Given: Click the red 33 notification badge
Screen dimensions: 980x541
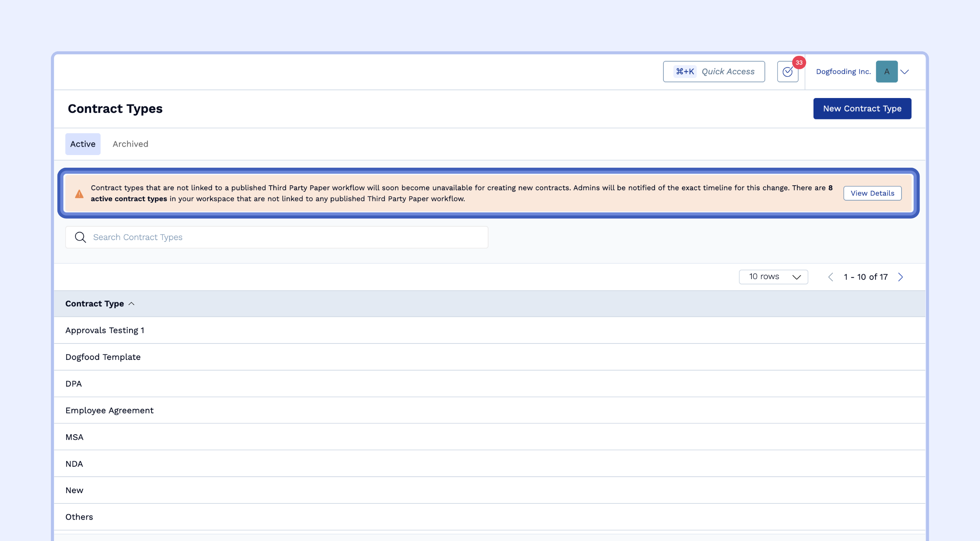Looking at the screenshot, I should pyautogui.click(x=799, y=63).
